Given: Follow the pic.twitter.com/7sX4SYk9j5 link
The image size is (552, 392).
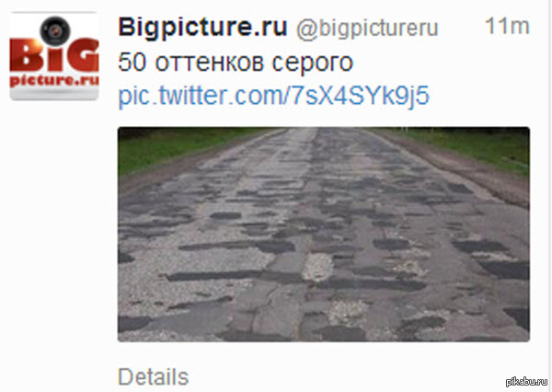Looking at the screenshot, I should pos(274,96).
